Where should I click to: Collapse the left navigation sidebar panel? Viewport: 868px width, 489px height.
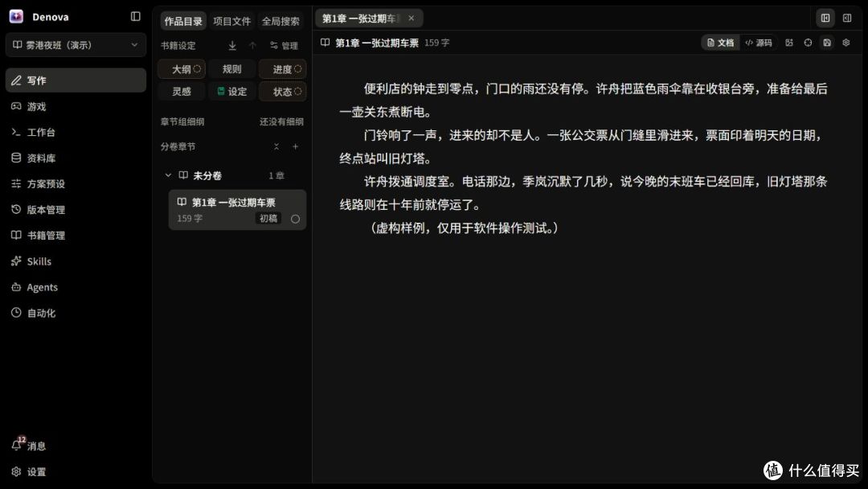click(136, 17)
